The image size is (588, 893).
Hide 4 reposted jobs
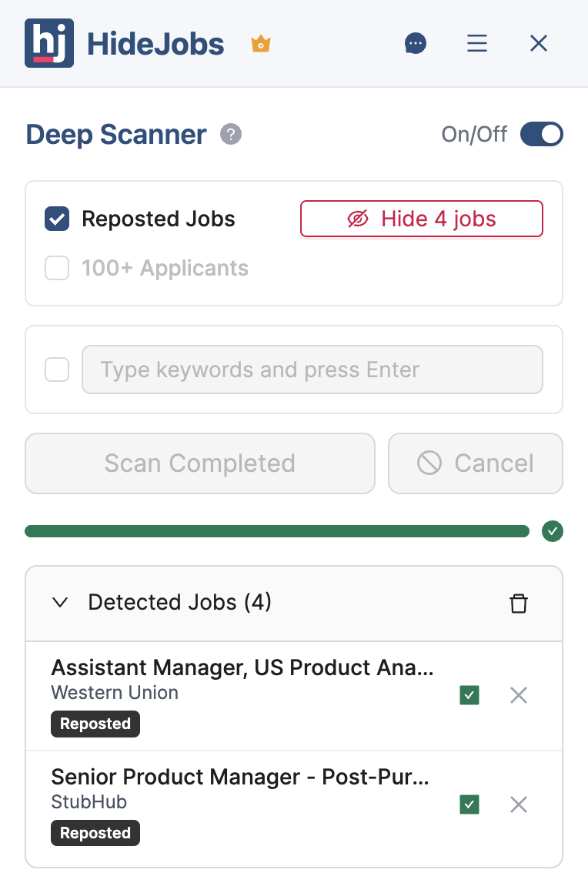click(x=421, y=219)
